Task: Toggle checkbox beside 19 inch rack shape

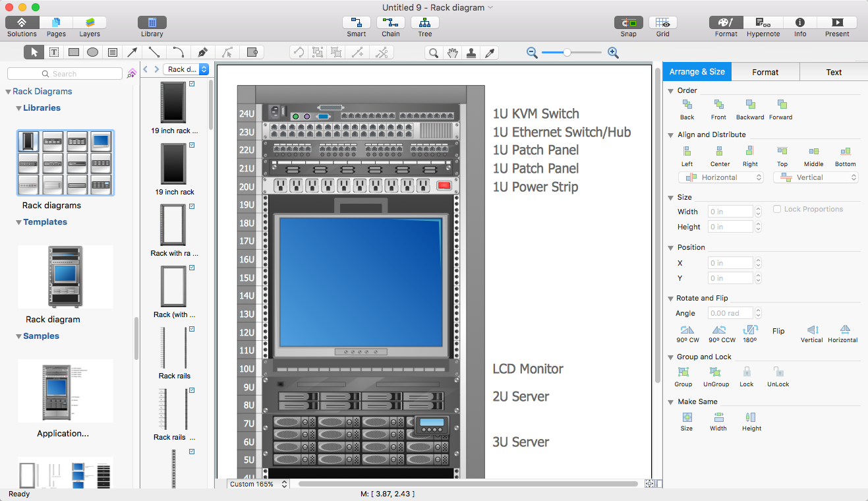Action: (192, 146)
